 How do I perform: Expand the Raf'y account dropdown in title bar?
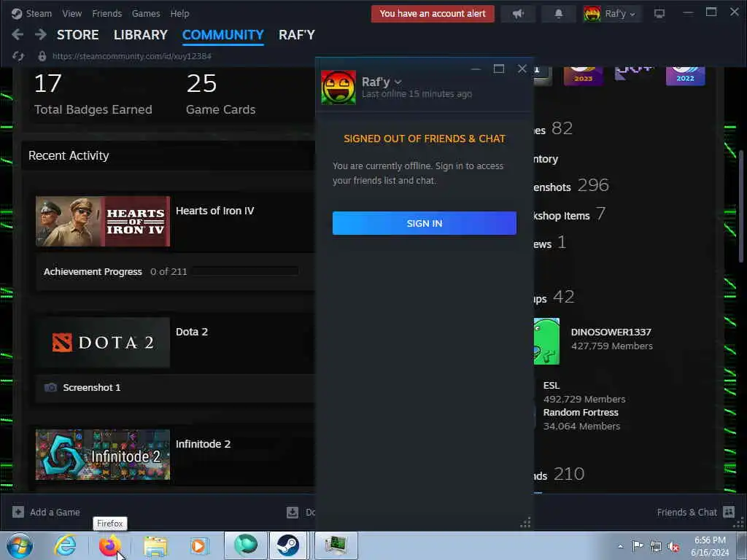(632, 15)
